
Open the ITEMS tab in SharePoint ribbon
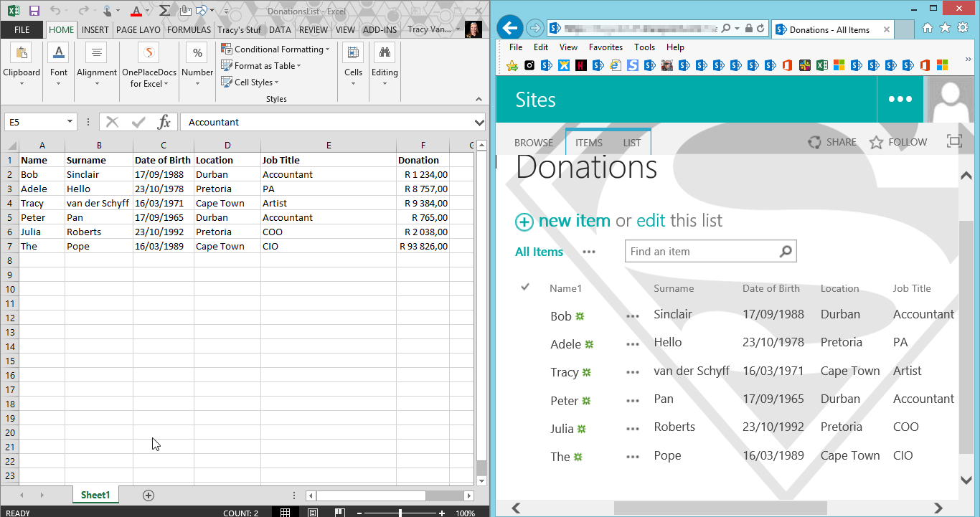589,143
